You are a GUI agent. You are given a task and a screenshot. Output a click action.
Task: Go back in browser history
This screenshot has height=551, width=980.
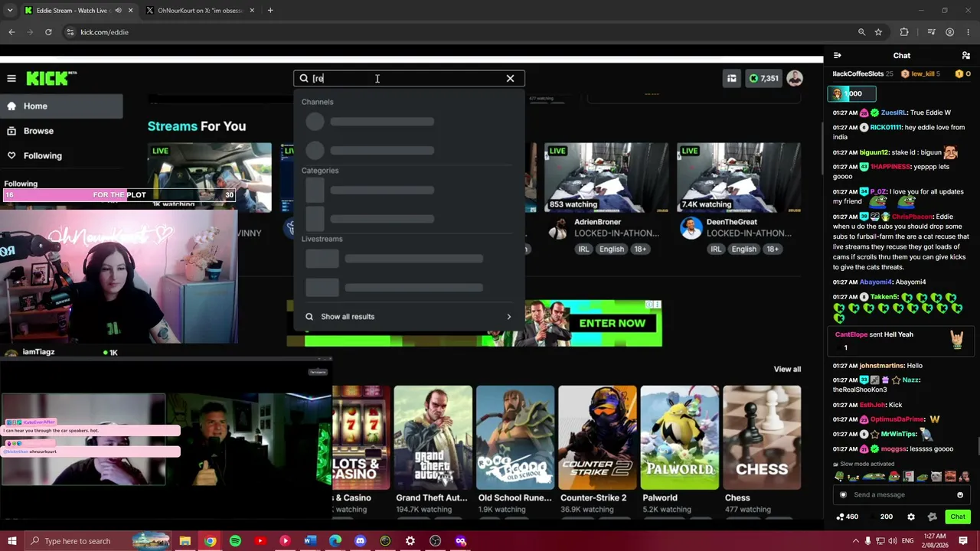coord(11,32)
